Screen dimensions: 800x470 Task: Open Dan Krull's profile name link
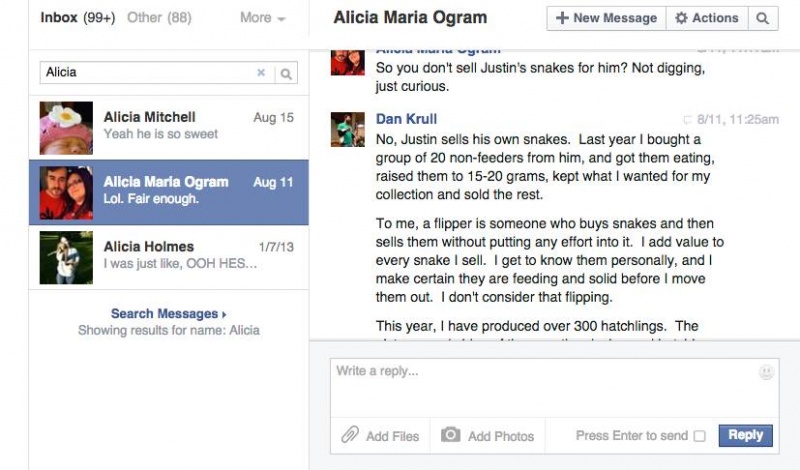coord(406,119)
